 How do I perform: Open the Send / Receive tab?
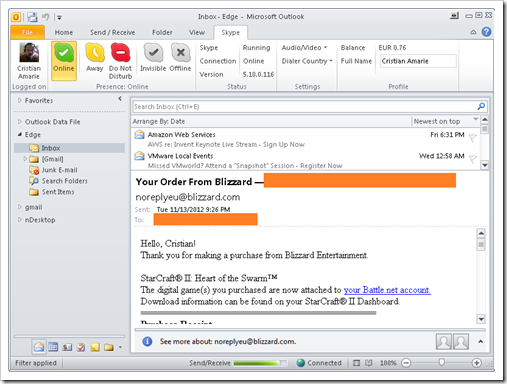tap(112, 32)
